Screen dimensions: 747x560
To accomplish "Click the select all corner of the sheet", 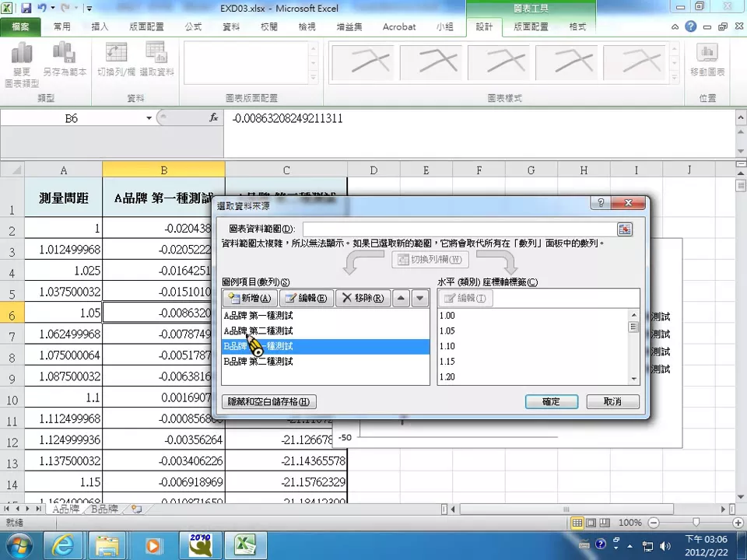I will click(12, 170).
